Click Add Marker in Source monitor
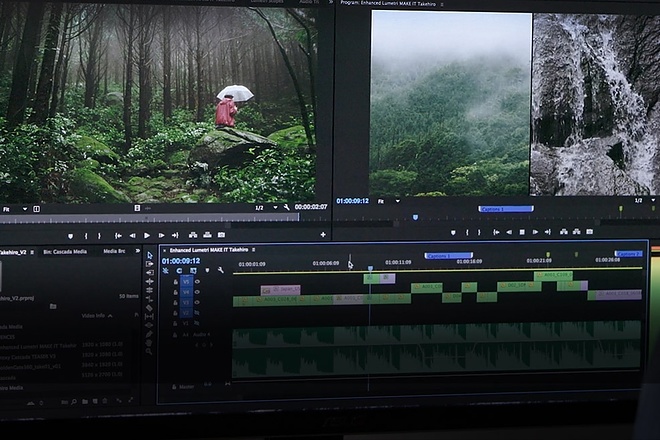Viewport: 660px width, 440px height. pyautogui.click(x=70, y=236)
